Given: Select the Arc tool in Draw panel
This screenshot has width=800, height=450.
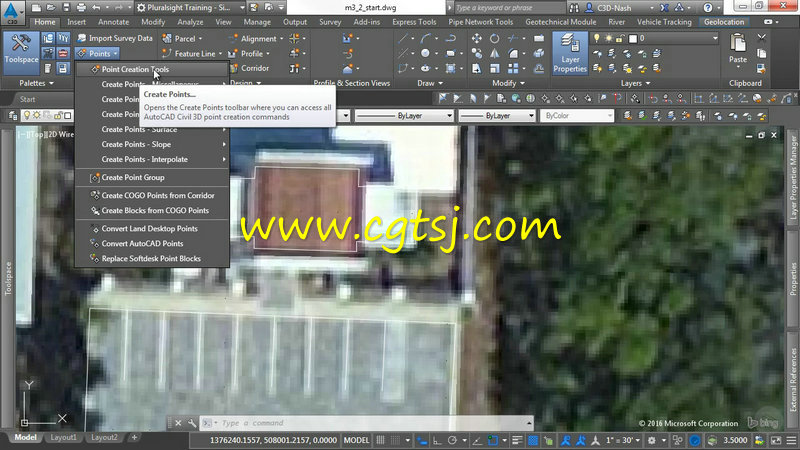Looking at the screenshot, I should (x=426, y=38).
